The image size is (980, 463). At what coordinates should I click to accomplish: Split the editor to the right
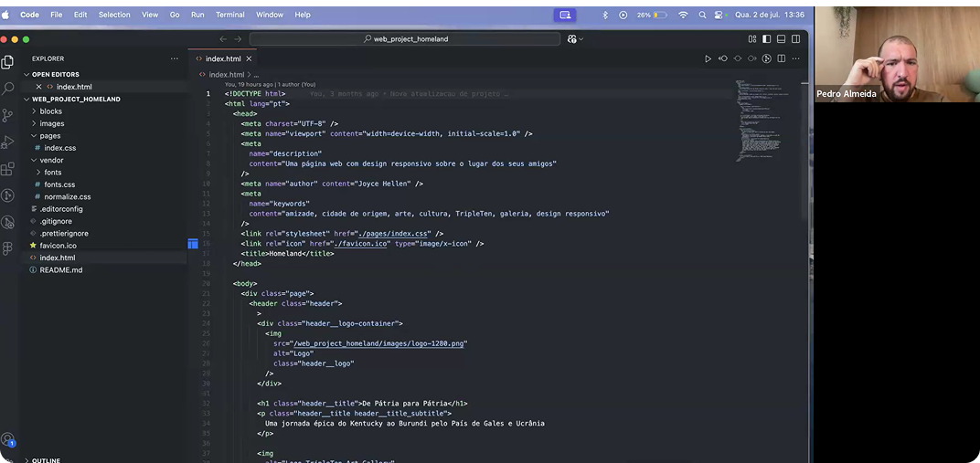[x=782, y=58]
